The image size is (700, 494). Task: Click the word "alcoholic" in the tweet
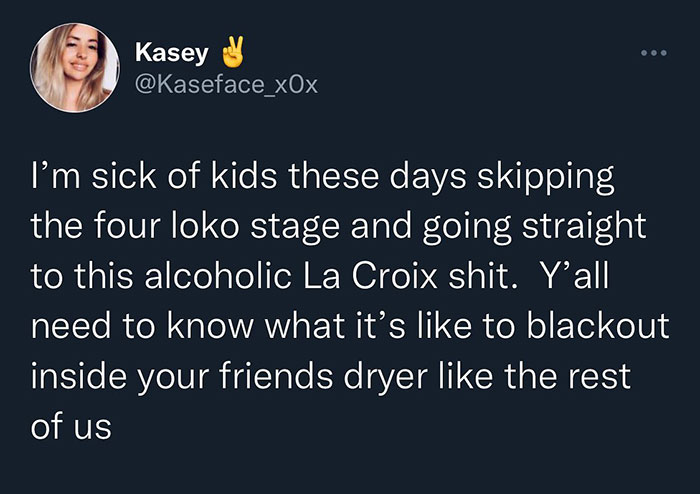[x=218, y=276]
